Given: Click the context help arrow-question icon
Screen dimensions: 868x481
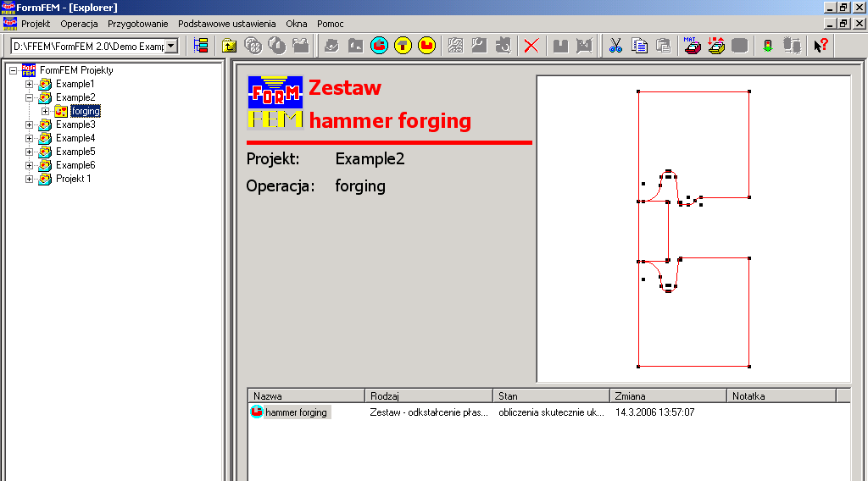Looking at the screenshot, I should 821,46.
